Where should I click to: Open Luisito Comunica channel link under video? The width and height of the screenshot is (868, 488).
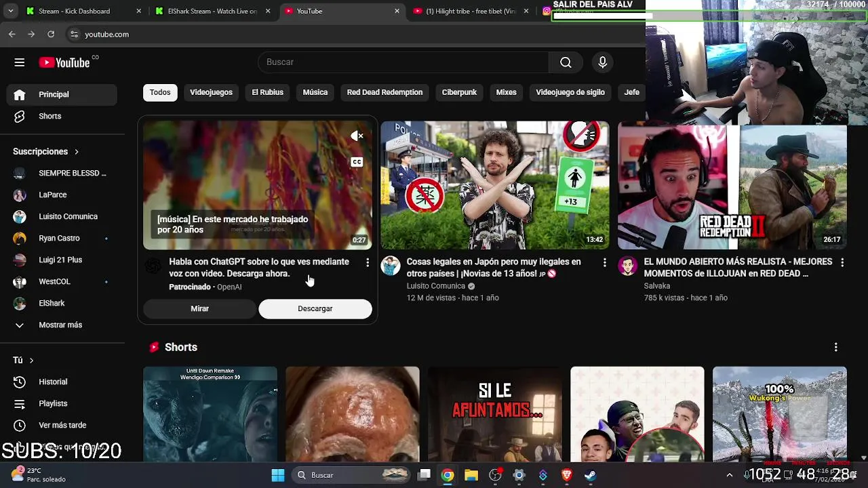tap(436, 286)
